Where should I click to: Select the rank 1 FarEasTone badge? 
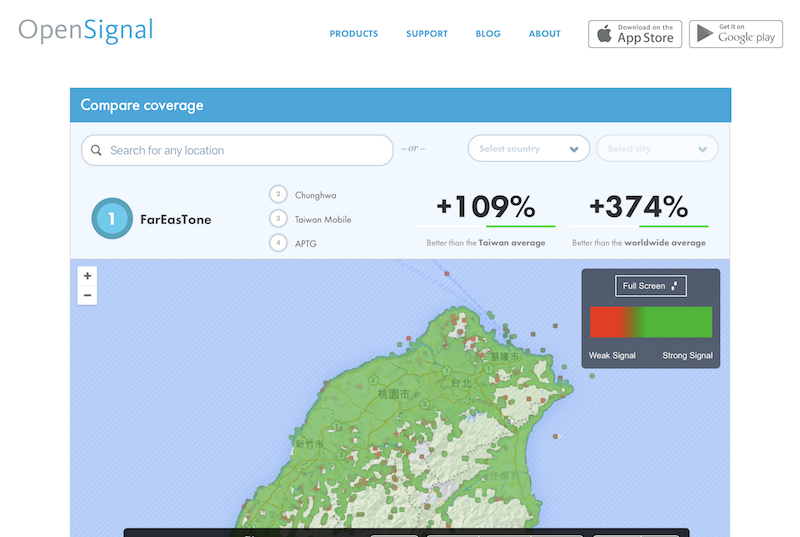click(x=112, y=218)
